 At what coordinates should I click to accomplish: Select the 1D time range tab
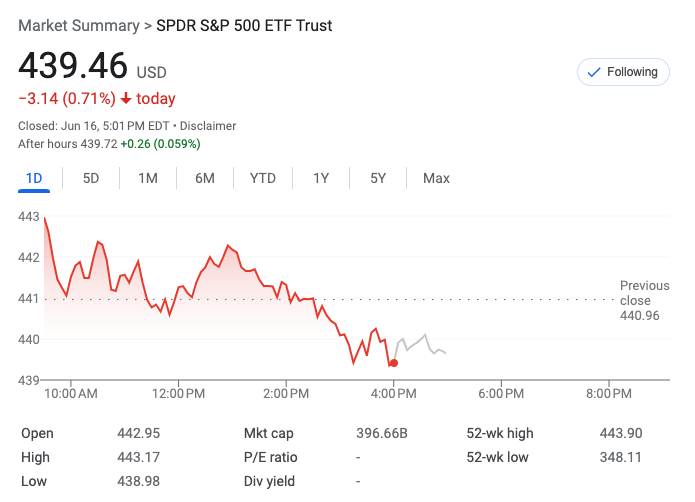tap(34, 179)
